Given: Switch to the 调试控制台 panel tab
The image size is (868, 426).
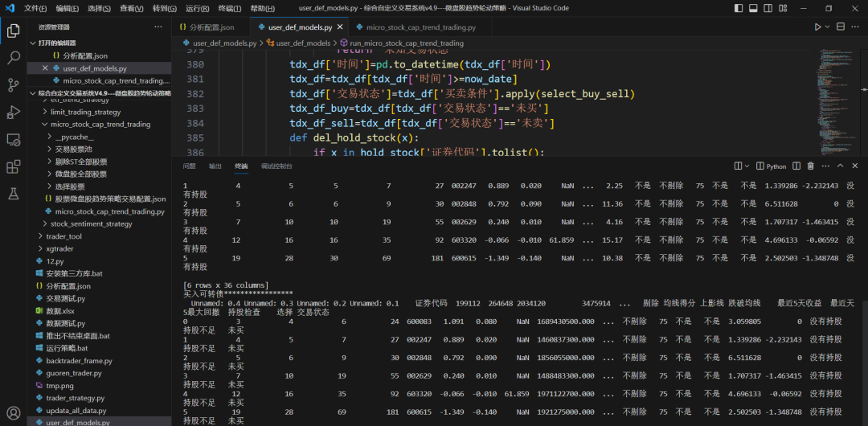Looking at the screenshot, I should (276, 166).
